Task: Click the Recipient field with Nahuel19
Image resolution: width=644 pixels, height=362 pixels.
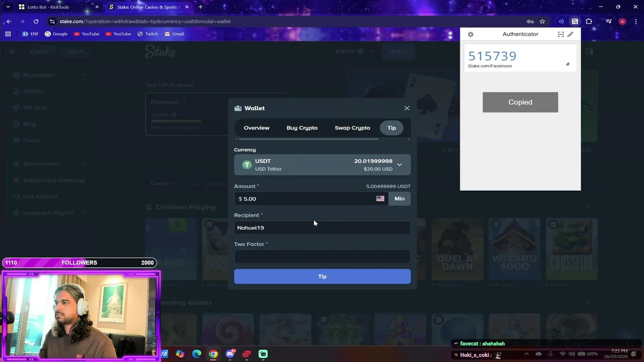Action: [322, 228]
